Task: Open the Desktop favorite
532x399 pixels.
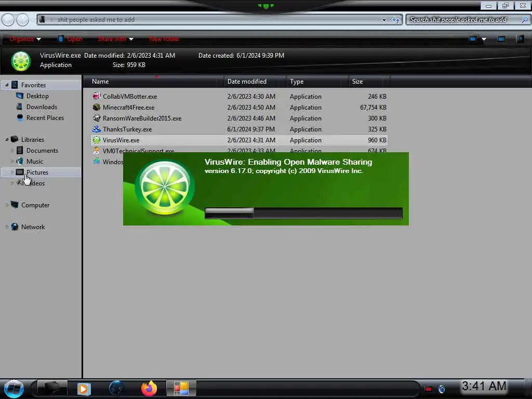Action: 37,96
